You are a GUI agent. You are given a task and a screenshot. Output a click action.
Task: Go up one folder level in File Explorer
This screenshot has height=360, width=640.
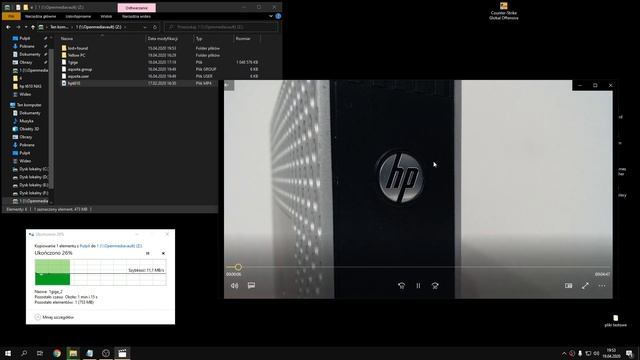coord(33,27)
